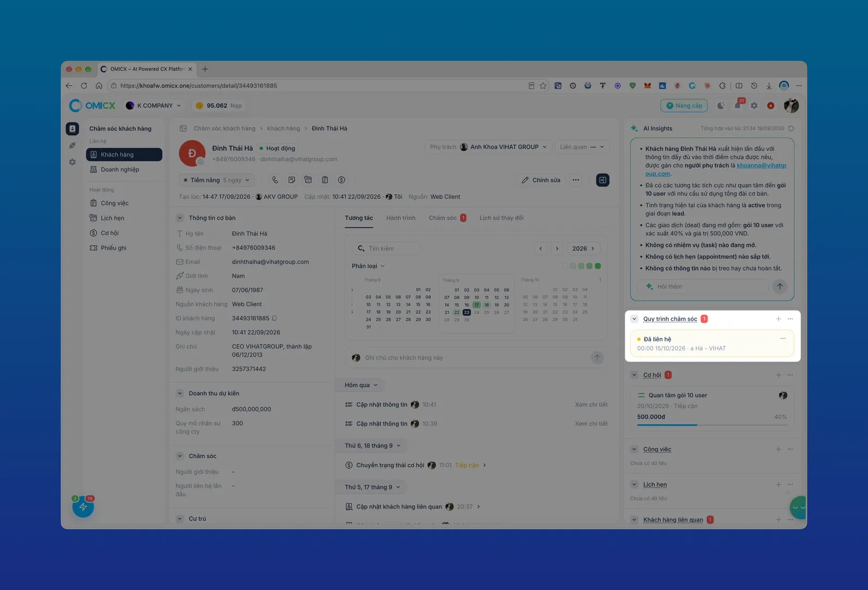Image resolution: width=868 pixels, height=590 pixels.
Task: Click the Ghi chú cho khách hàng này field
Action: pyautogui.click(x=475, y=358)
